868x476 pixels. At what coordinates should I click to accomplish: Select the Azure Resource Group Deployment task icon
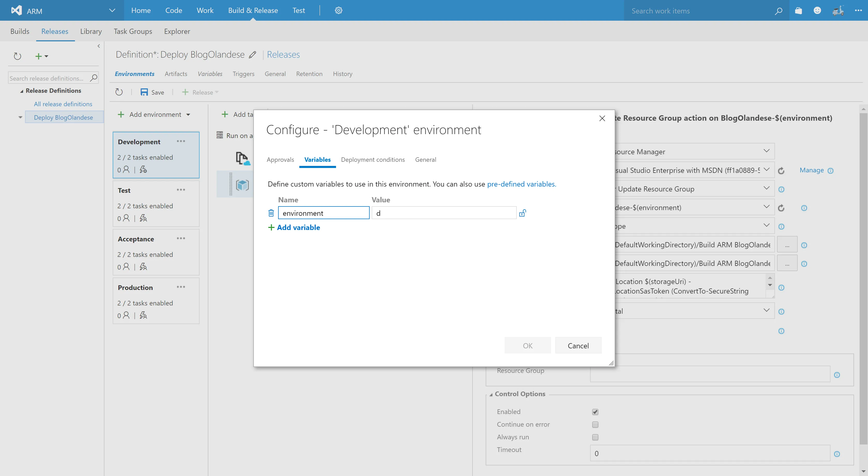tap(242, 185)
